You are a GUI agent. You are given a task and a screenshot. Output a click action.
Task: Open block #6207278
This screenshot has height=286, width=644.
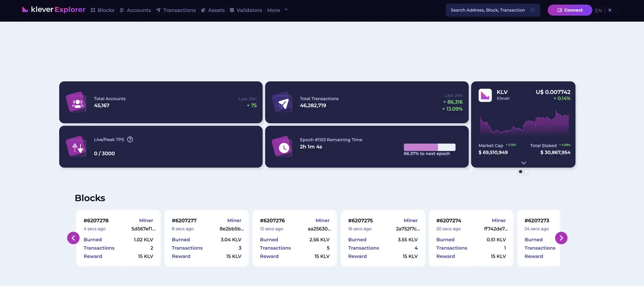(x=96, y=220)
